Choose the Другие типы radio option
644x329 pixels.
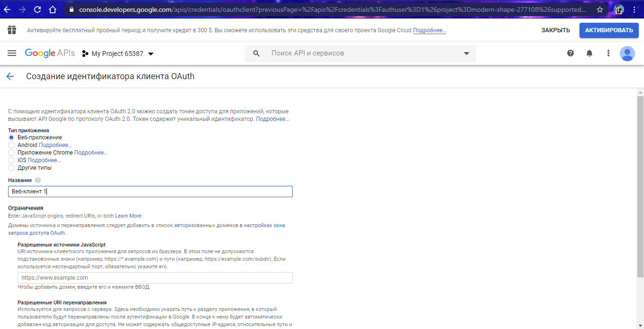11,168
